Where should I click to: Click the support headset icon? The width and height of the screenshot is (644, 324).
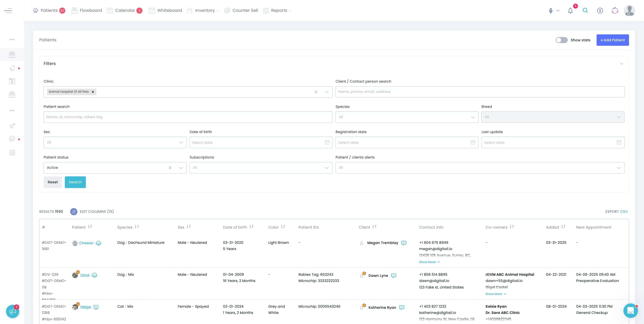coord(615,10)
